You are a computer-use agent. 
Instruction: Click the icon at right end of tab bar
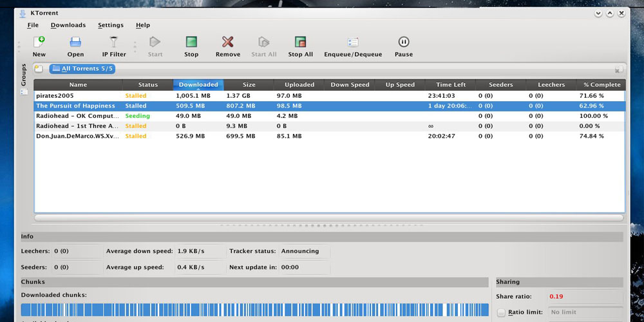(619, 70)
